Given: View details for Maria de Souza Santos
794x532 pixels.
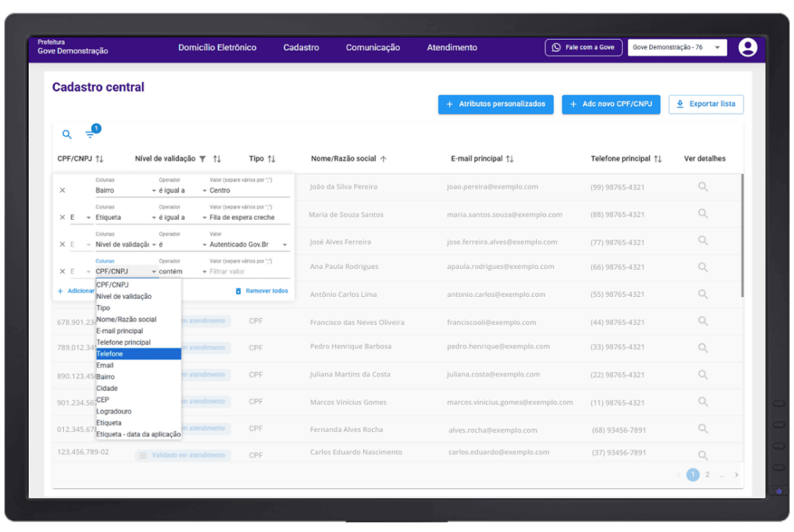Looking at the screenshot, I should 703,214.
